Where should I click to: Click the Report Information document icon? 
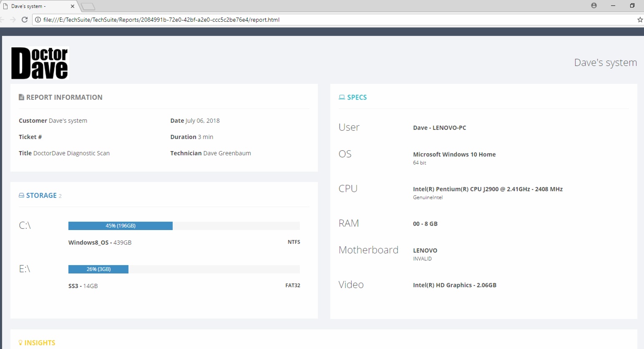(21, 97)
